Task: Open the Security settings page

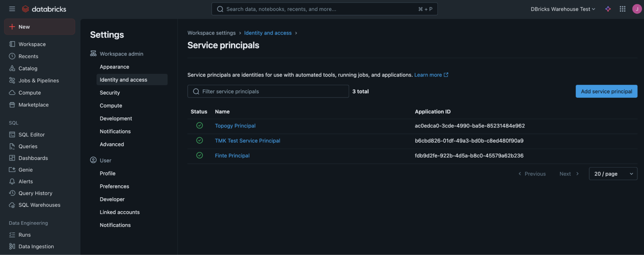Action: 110,93
